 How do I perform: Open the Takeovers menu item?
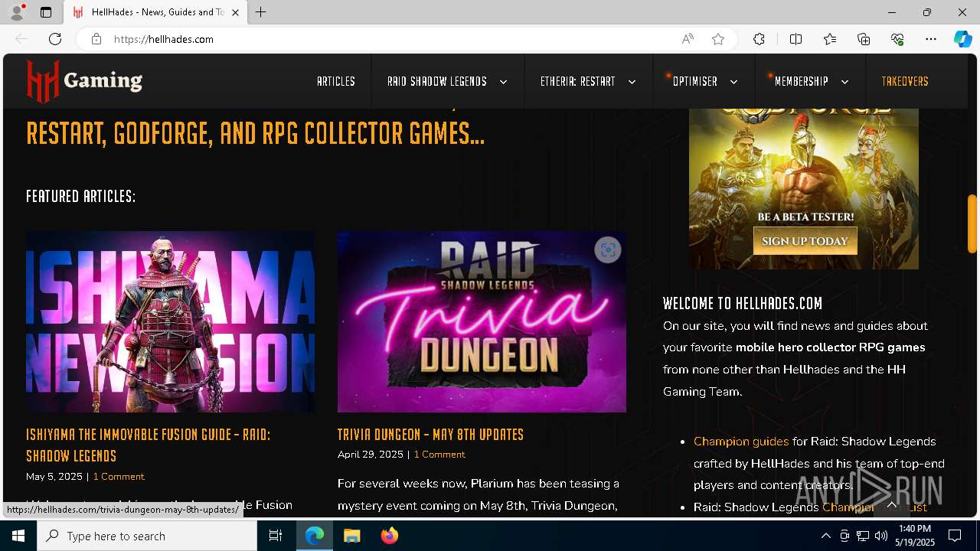(905, 81)
